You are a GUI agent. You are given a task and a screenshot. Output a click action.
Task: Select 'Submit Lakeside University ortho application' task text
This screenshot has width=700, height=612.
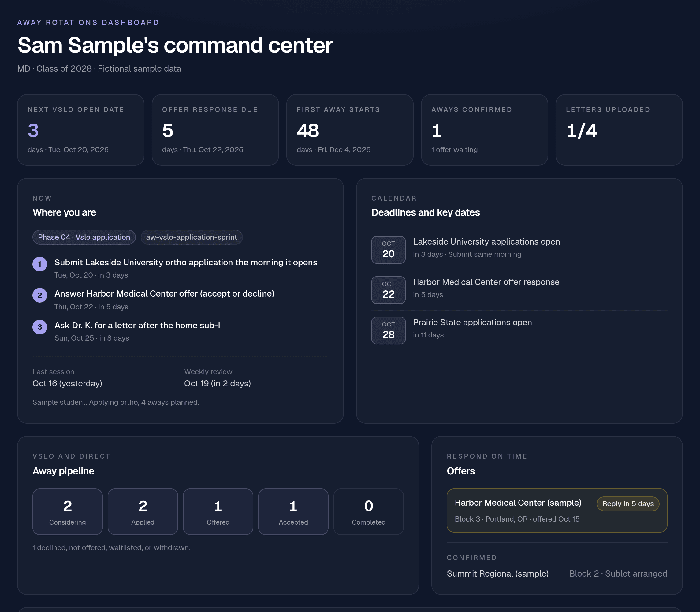point(186,262)
